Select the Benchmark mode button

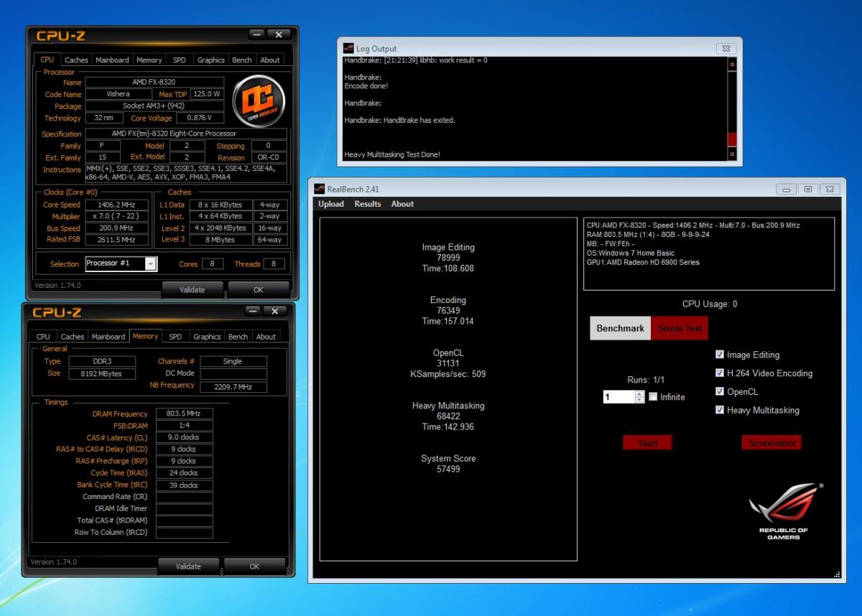pyautogui.click(x=620, y=328)
